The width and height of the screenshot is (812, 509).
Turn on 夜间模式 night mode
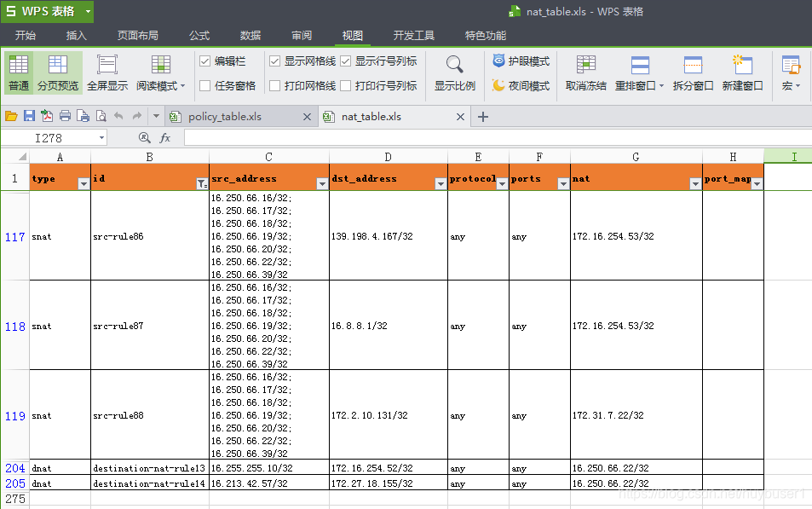pos(521,85)
